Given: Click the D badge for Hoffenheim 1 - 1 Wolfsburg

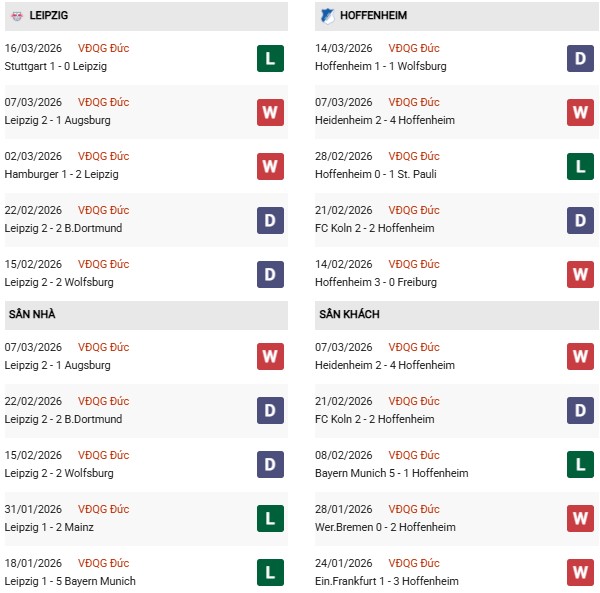Looking at the screenshot, I should click(x=581, y=58).
